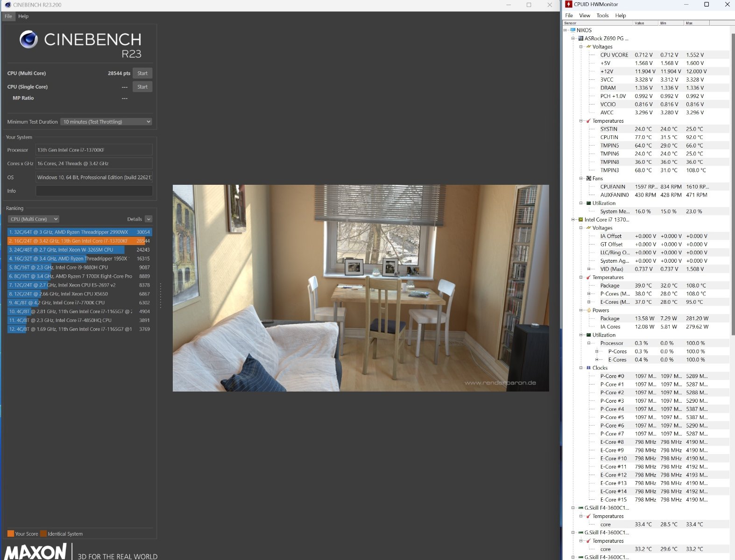Viewport: 735px width, 560px height.
Task: Click the CPU Utilization icon
Action: (588, 335)
